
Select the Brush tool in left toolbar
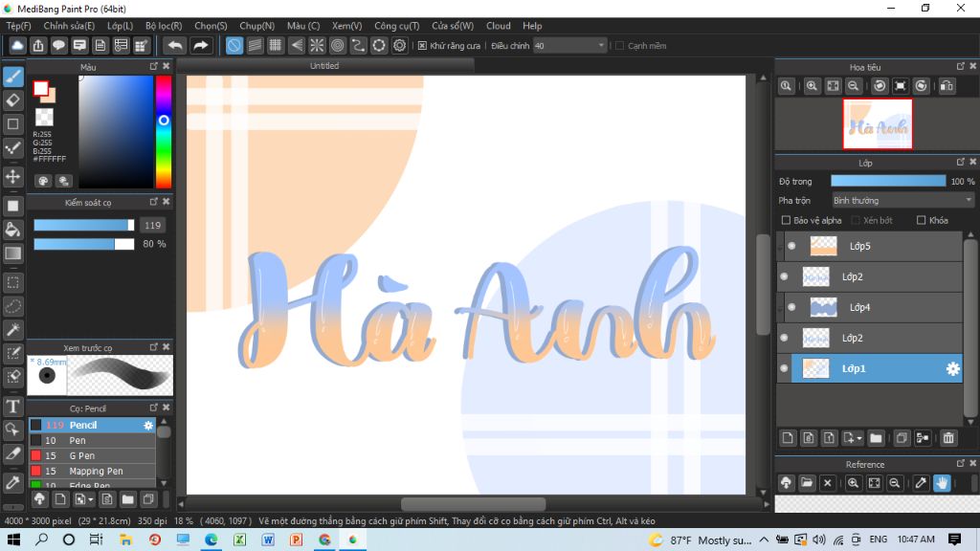click(x=13, y=77)
